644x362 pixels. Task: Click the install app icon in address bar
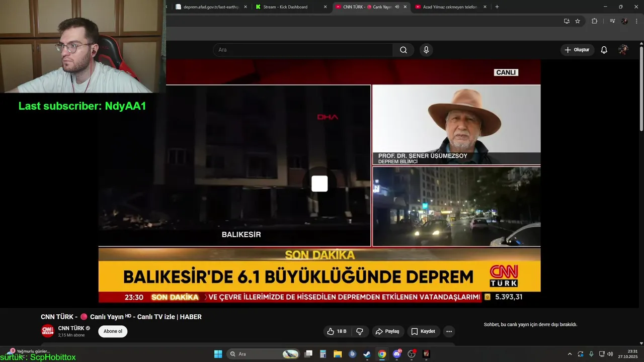click(x=567, y=21)
